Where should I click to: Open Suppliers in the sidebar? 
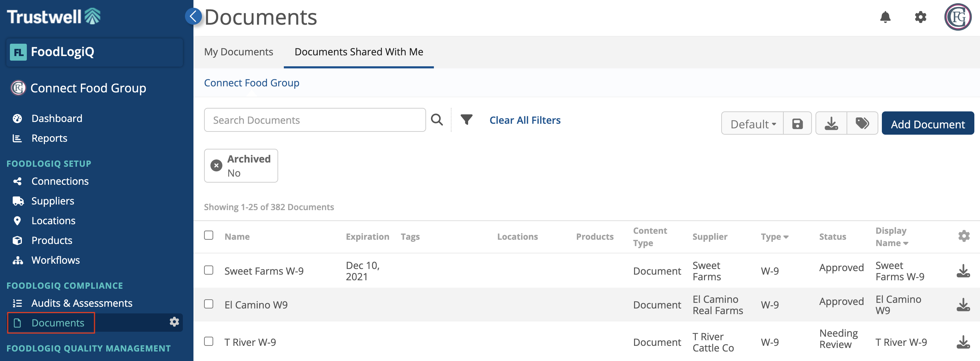coord(53,201)
